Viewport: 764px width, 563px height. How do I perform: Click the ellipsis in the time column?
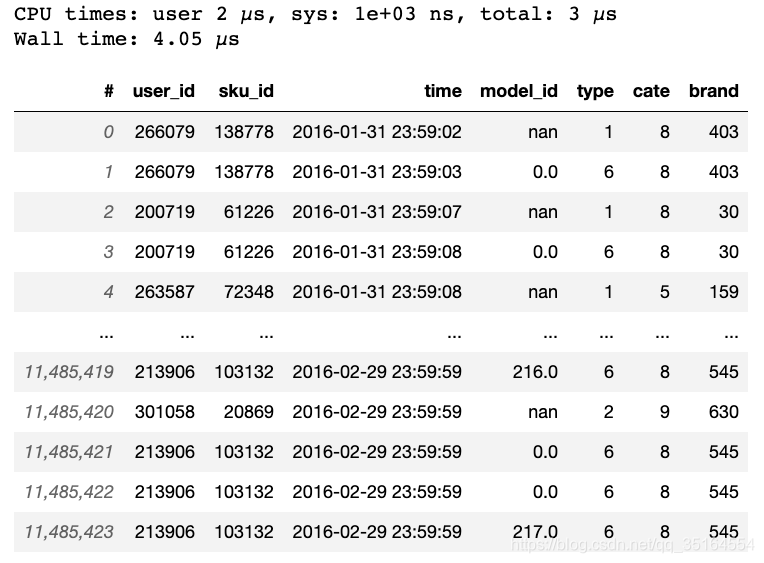(x=454, y=332)
